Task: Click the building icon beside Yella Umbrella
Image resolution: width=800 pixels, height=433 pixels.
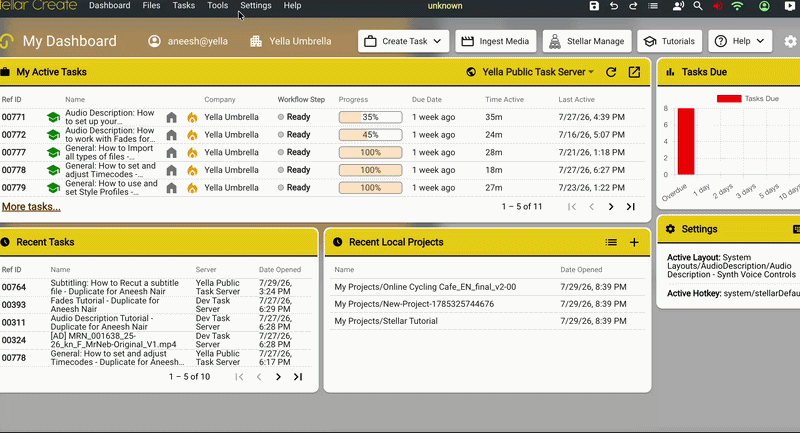Action: pos(256,41)
